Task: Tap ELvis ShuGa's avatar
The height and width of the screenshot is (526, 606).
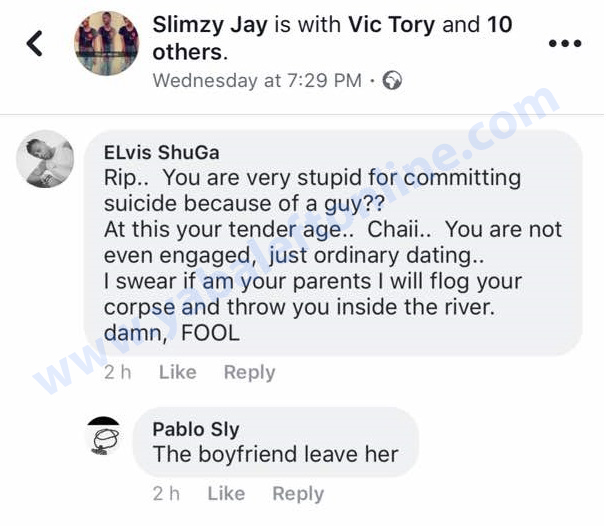Action: click(45, 159)
